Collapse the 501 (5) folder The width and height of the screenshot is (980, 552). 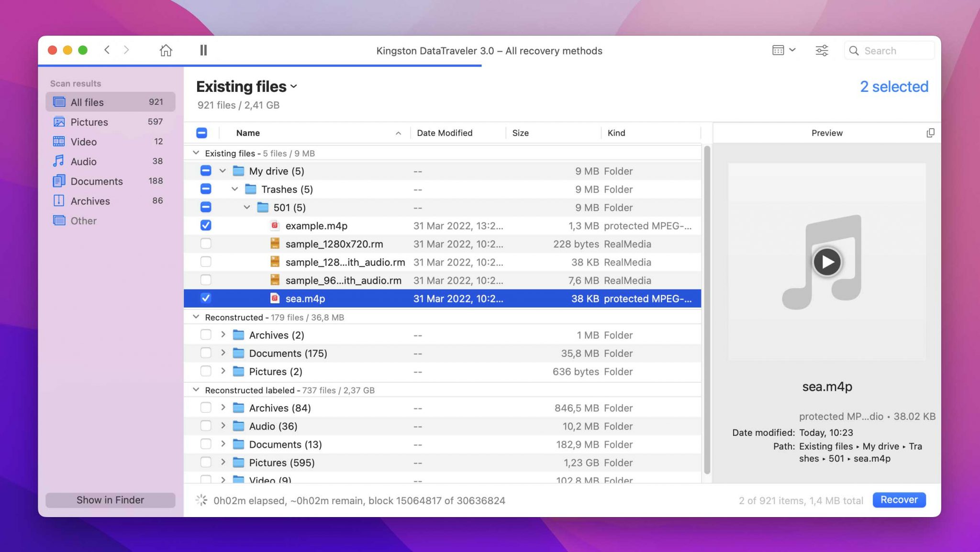pyautogui.click(x=245, y=207)
